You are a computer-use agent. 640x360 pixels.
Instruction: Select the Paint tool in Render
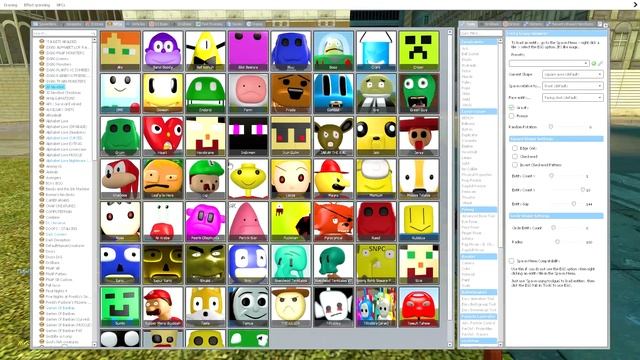click(466, 280)
